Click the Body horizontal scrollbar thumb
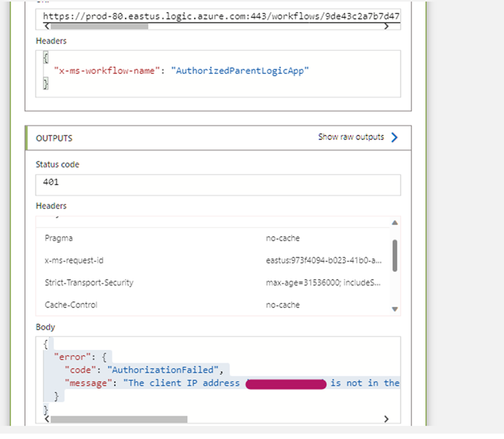Screen dimensions: 504x439 (x=119, y=419)
